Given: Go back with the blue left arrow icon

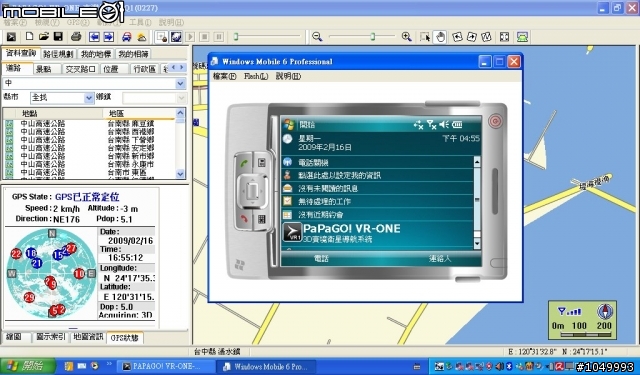Looking at the screenshot, I should coord(94,37).
